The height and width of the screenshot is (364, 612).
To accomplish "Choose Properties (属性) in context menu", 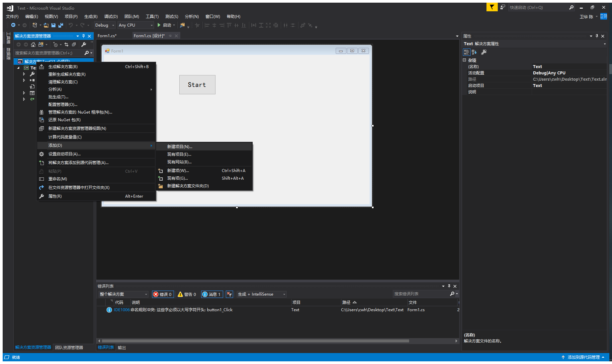I will pyautogui.click(x=96, y=196).
